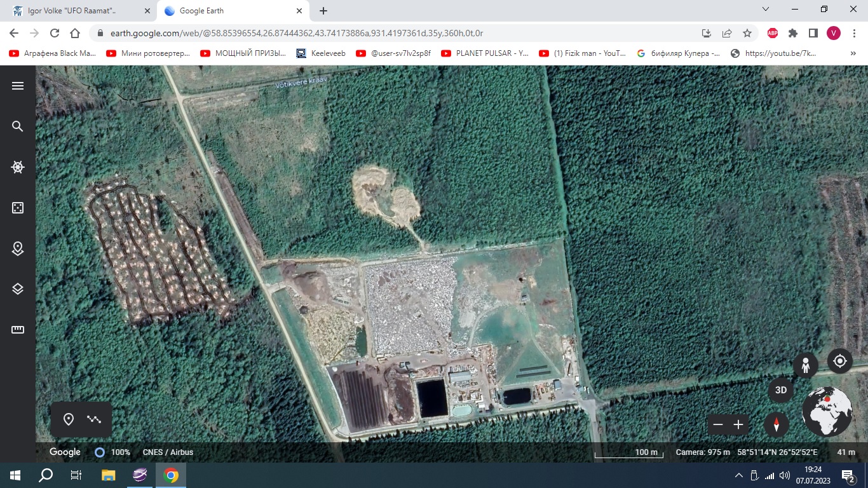Zoom in with the plus button
This screenshot has width=868, height=488.
pos(738,424)
